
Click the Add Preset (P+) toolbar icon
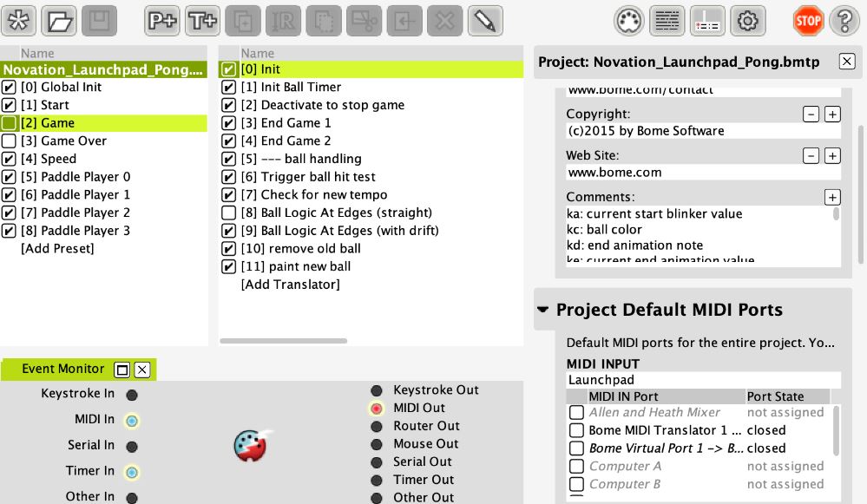point(162,21)
